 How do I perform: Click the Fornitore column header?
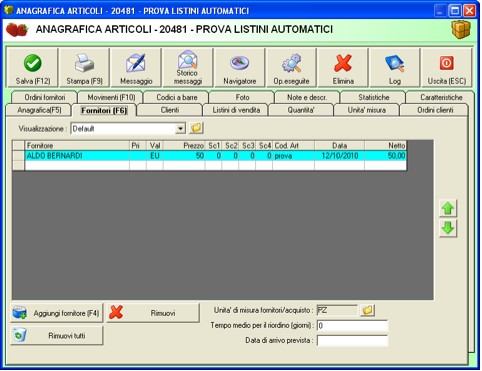click(x=77, y=146)
